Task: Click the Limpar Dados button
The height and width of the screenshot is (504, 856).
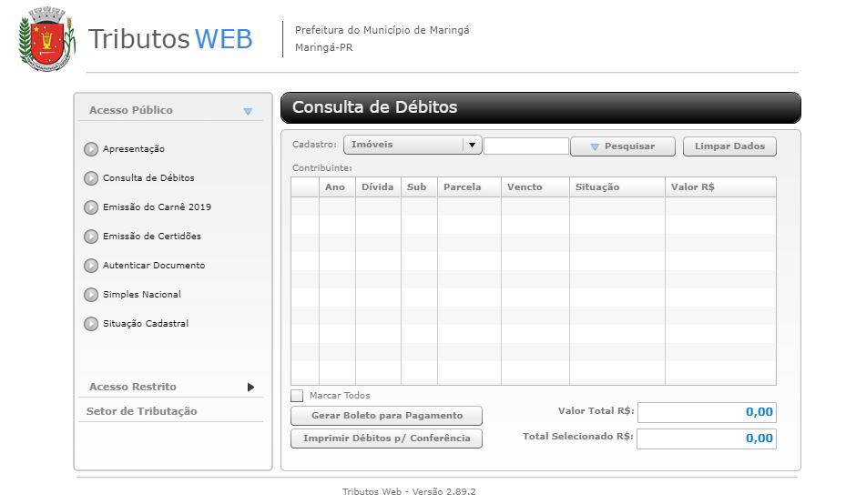Action: [x=730, y=146]
